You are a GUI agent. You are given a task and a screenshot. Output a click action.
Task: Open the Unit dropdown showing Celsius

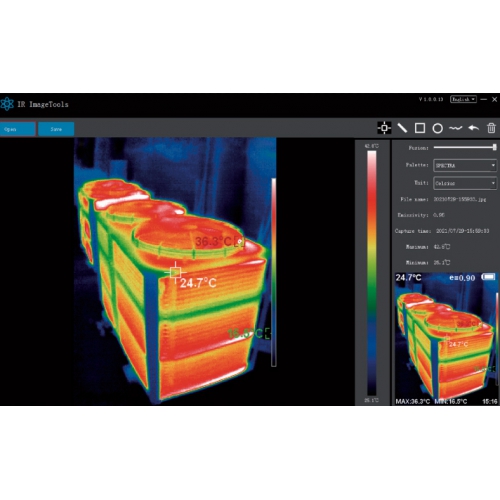[465, 183]
